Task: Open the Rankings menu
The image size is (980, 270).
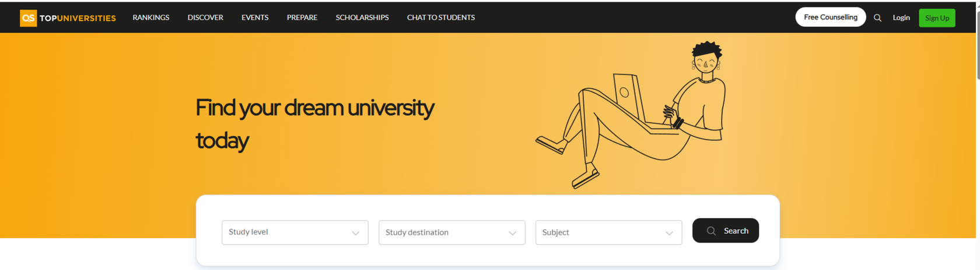Action: point(151,18)
